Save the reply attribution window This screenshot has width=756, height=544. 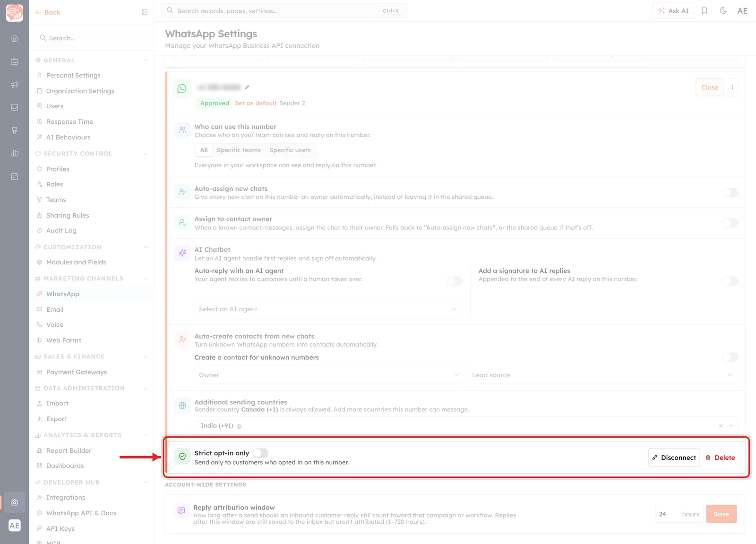pyautogui.click(x=721, y=514)
